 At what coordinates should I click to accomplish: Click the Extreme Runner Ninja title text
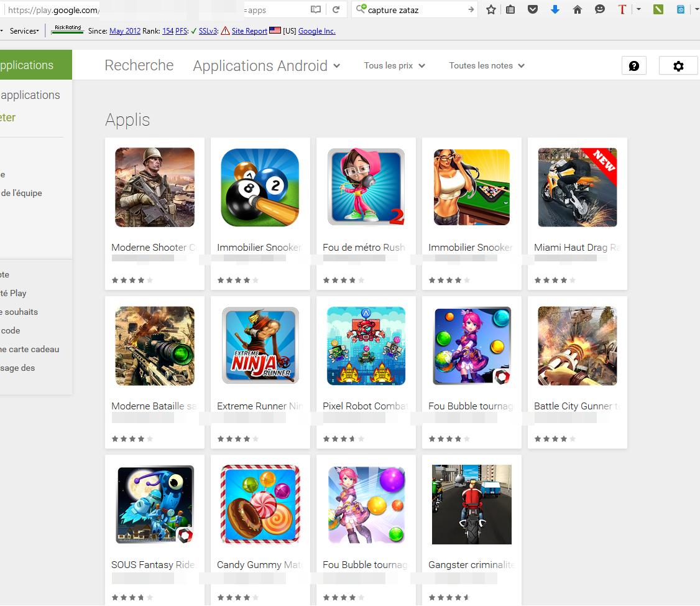coord(260,406)
